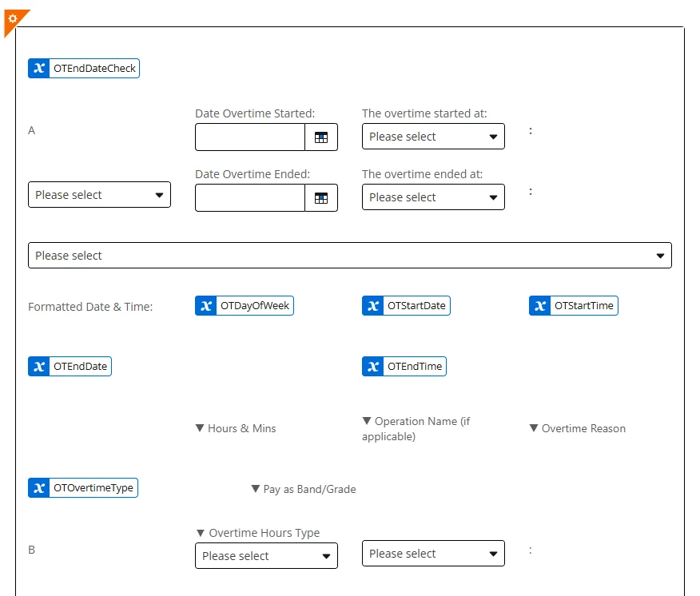The image size is (700, 596).
Task: Click 'The overtime ended at:' label
Action: click(x=423, y=174)
